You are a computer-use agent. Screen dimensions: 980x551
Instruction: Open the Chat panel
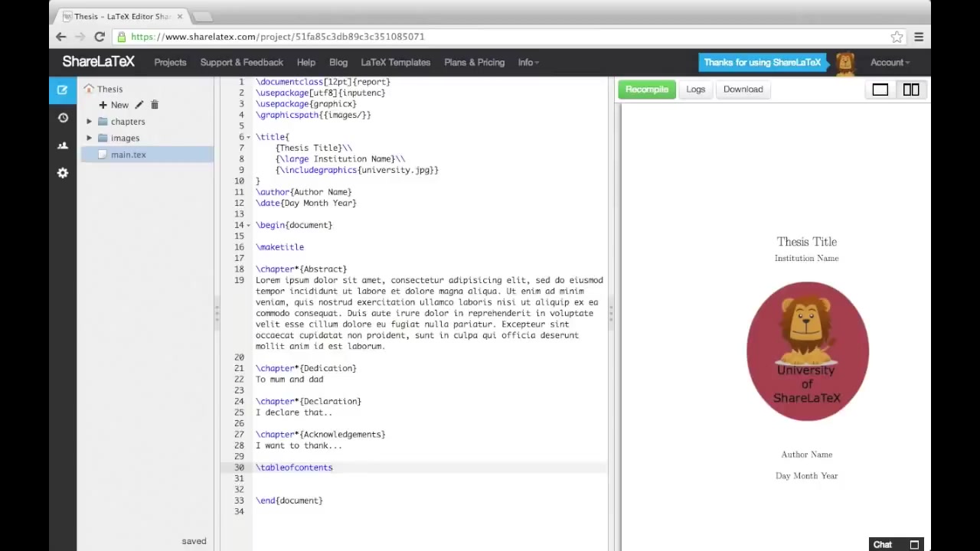(x=882, y=545)
